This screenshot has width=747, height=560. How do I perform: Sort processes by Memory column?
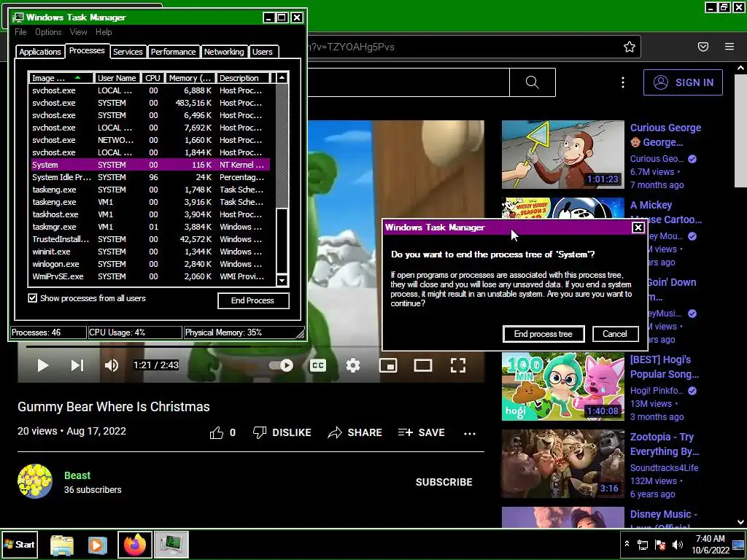point(190,78)
